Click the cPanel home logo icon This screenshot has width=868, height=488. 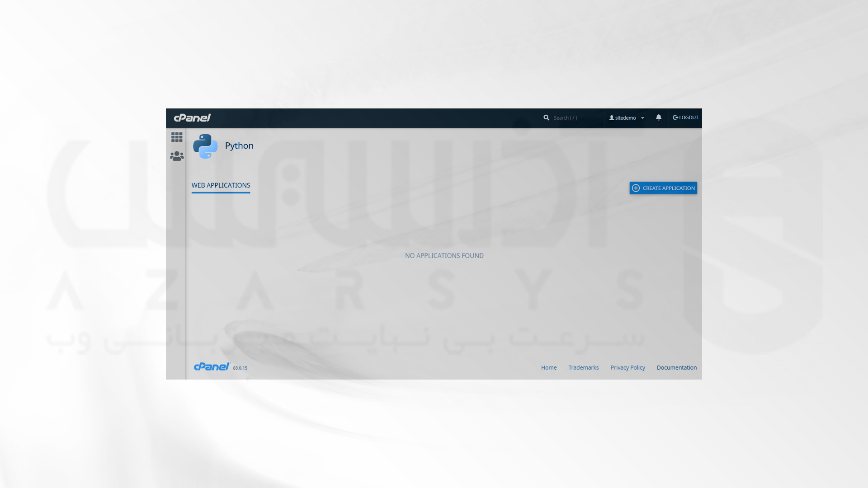pos(192,117)
